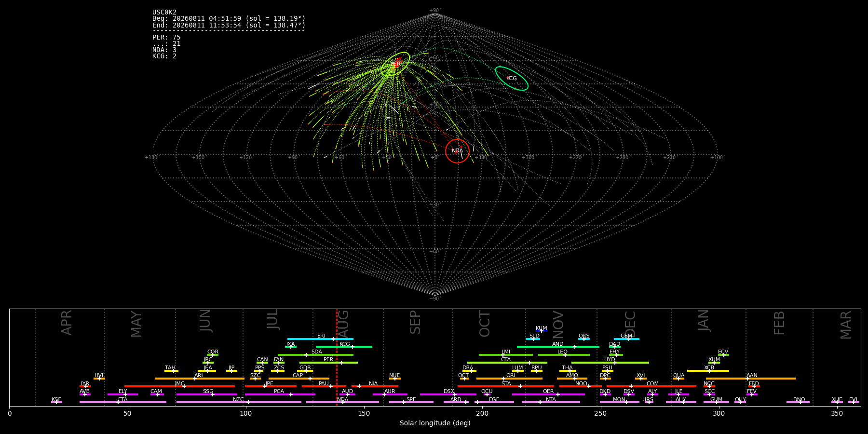The width and height of the screenshot is (868, 434).
Task: Click the STA shower bar in timeline
Action: [x=506, y=386]
